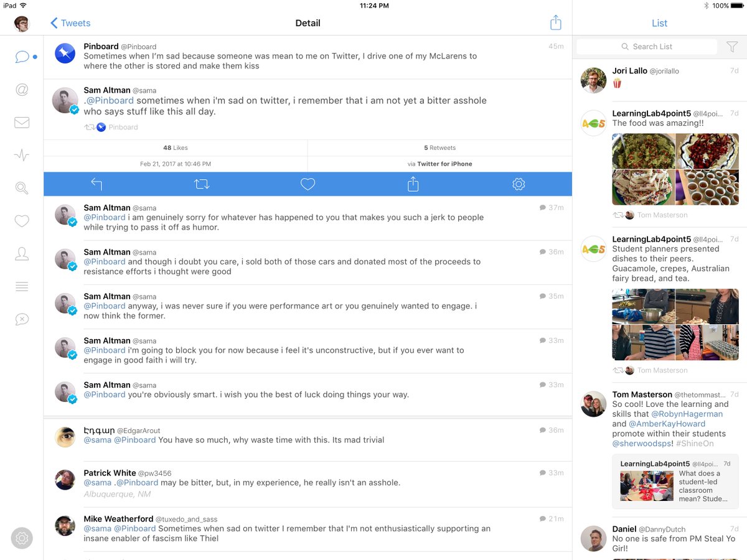Open tweet options gear in blue bar
Screen dimensions: 747x560
(519, 184)
